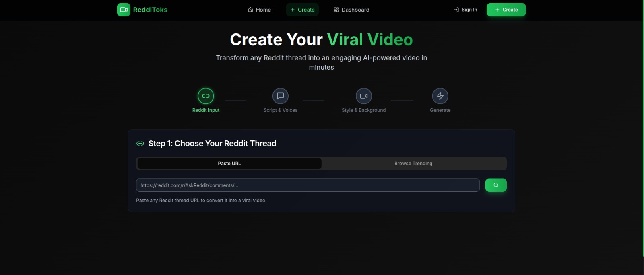Click the ReddiToks brand name
Screen dimensions: 644x275
click(150, 10)
